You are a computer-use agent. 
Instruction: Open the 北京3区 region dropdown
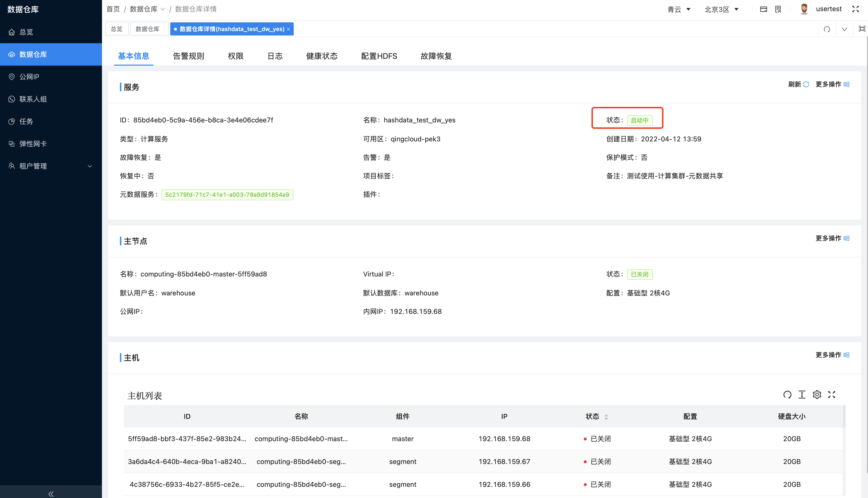[722, 9]
